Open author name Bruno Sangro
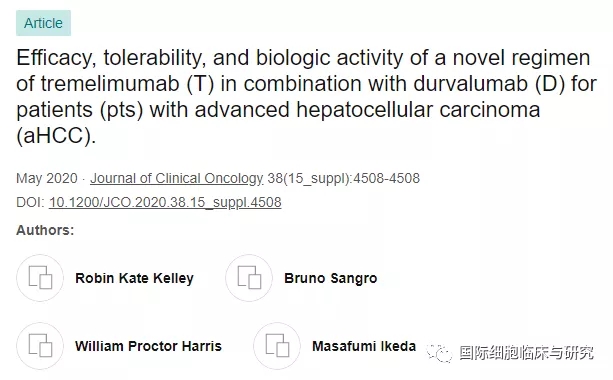The image size is (613, 380). 331,278
